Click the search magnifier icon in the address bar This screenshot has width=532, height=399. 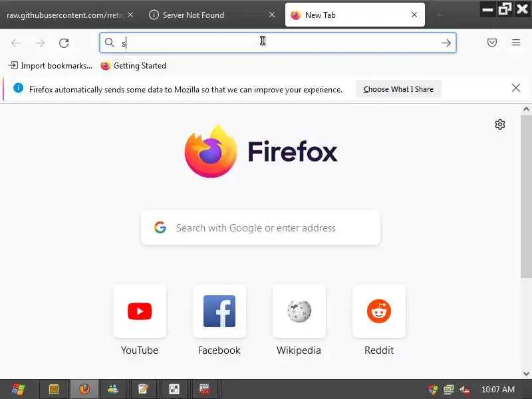point(109,43)
